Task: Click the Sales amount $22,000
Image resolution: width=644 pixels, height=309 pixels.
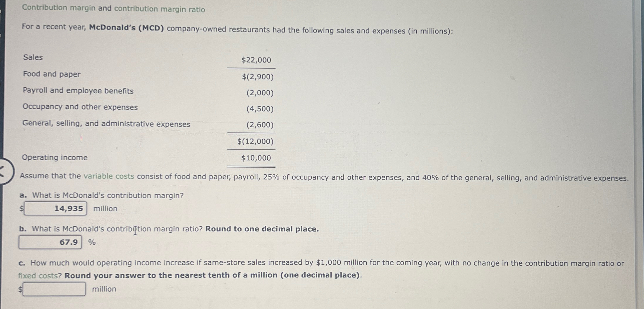Action: [256, 60]
